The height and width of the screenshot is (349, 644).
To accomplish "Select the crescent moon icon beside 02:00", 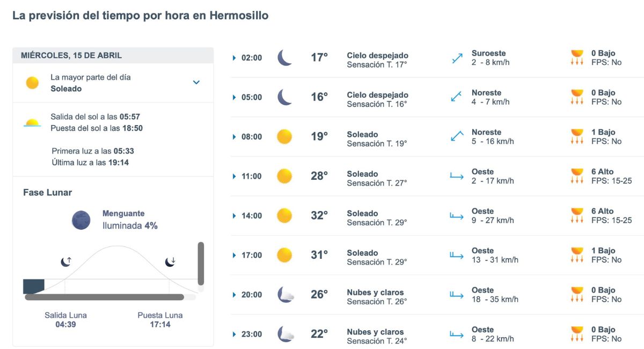I will 284,57.
